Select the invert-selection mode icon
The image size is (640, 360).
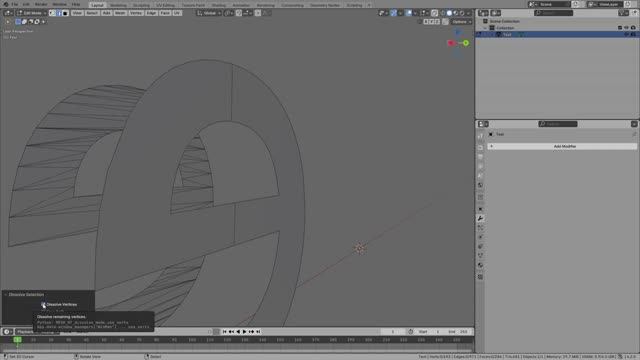click(x=37, y=22)
